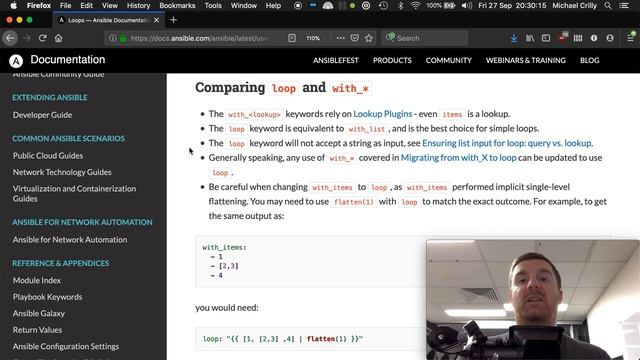
Task: Open Migrating from with_X to loop link
Action: pos(458,158)
